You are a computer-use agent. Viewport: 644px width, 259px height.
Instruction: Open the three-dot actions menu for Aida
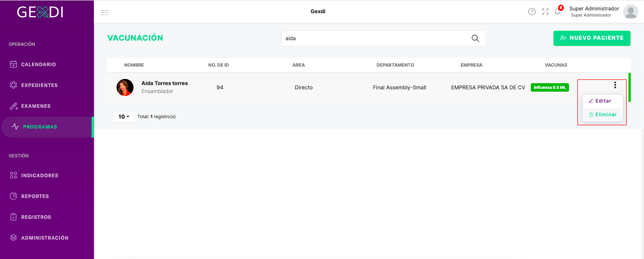[615, 85]
